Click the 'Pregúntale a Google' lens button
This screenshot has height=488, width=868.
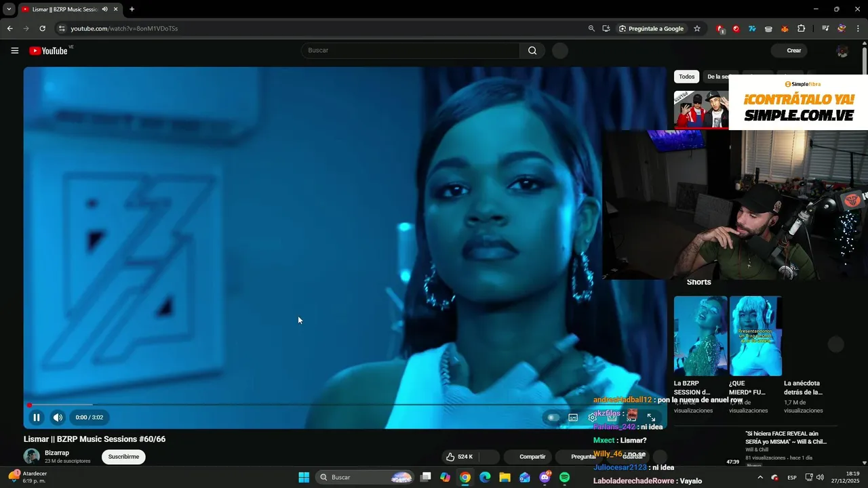(x=651, y=28)
